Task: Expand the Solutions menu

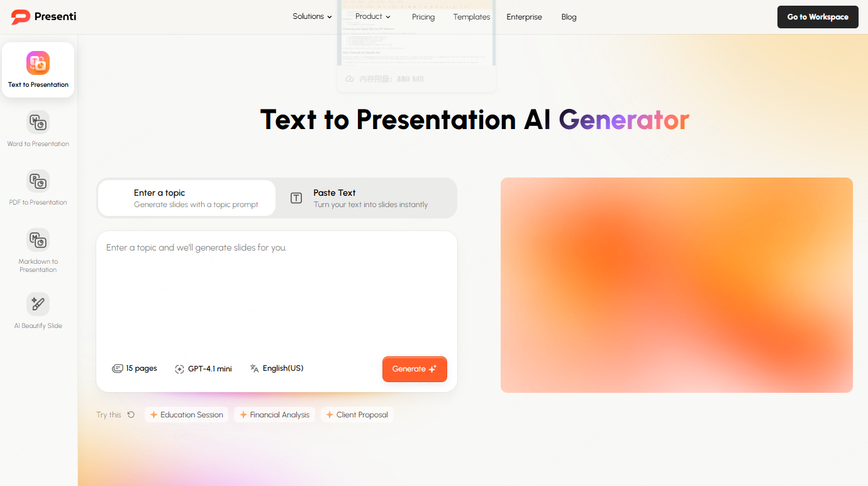Action: coord(312,16)
